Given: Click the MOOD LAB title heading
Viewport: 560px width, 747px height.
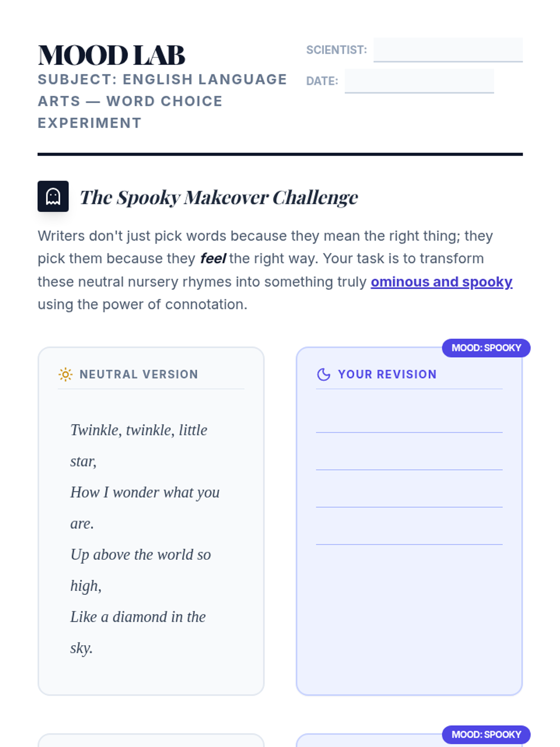Looking at the screenshot, I should point(112,55).
